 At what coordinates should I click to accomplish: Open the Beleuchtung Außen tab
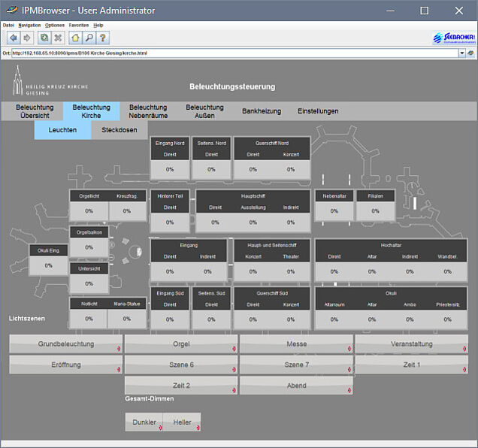pos(204,111)
